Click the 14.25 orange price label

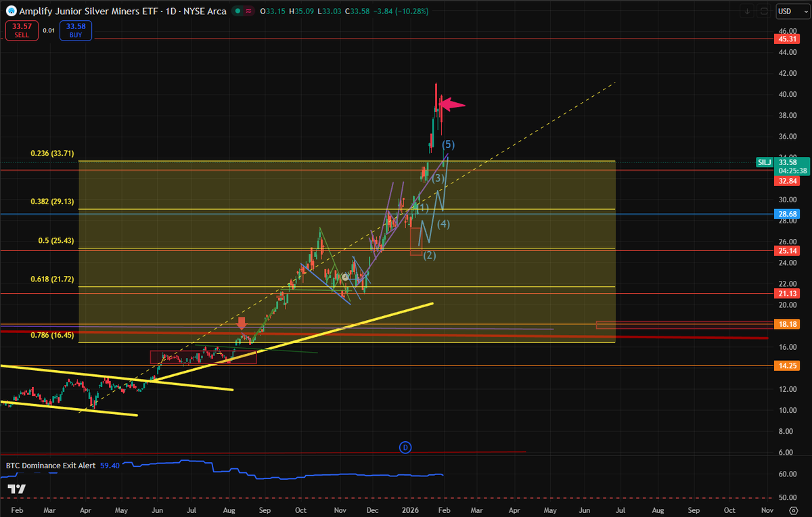pos(787,366)
